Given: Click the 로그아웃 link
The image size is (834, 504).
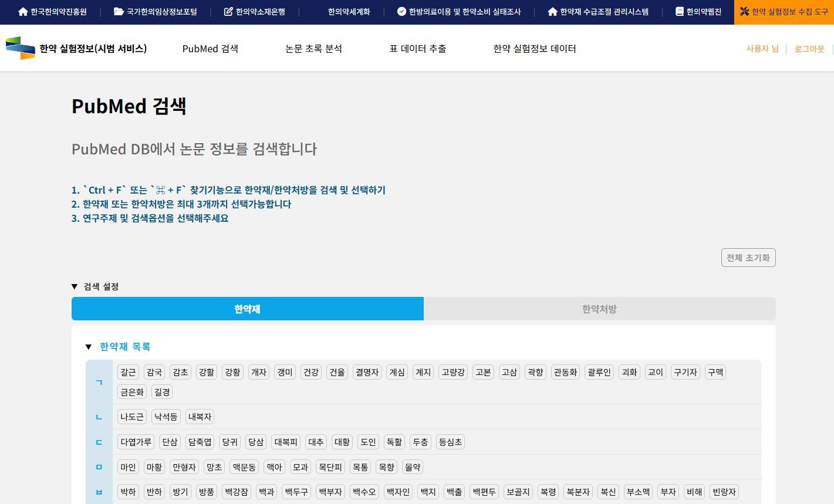Looking at the screenshot, I should point(809,49).
